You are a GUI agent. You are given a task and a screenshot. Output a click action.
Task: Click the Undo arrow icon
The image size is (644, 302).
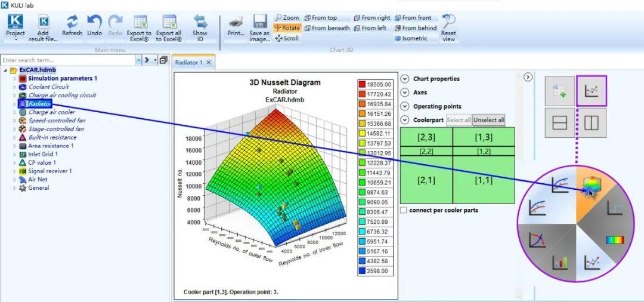94,21
